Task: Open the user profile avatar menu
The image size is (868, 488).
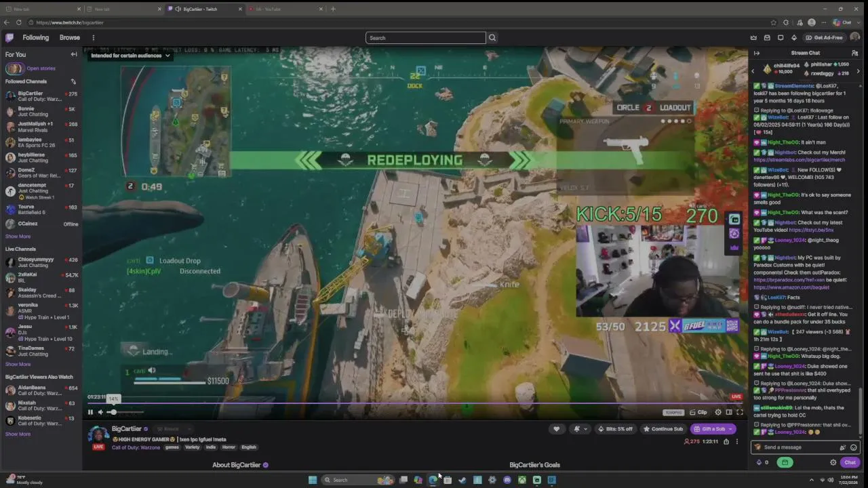Action: click(854, 38)
